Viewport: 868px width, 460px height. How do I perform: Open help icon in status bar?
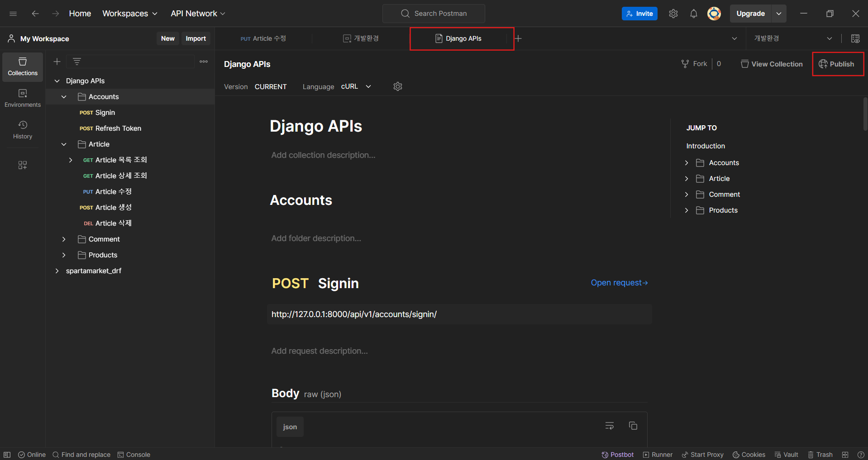[861, 455]
